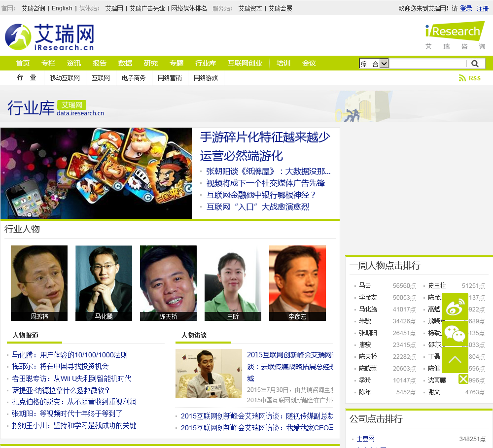Open the 报告 menu item

(x=100, y=63)
